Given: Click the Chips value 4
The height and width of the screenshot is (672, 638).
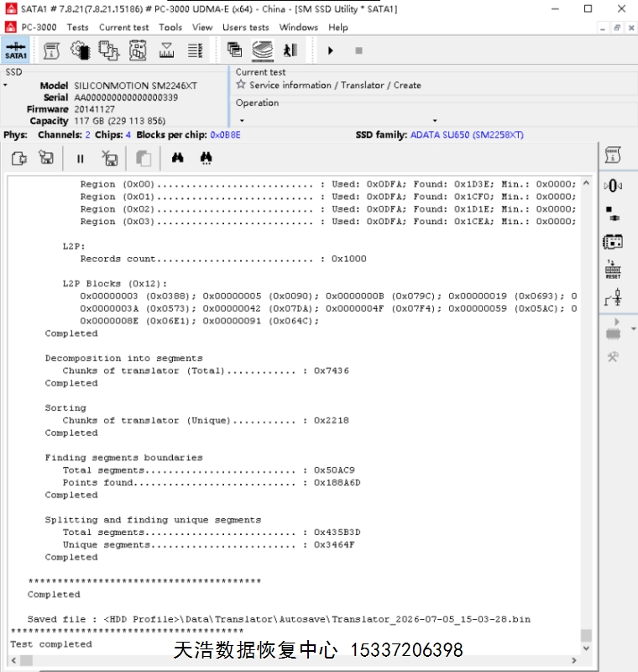Looking at the screenshot, I should (x=128, y=134).
